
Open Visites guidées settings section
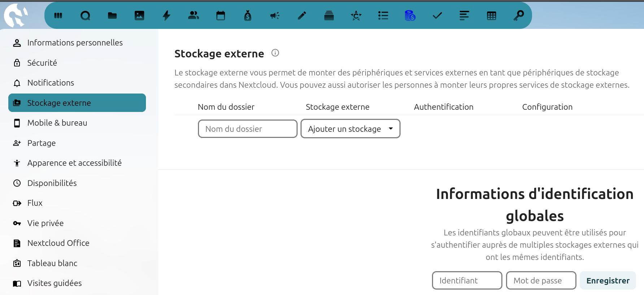tap(77, 283)
